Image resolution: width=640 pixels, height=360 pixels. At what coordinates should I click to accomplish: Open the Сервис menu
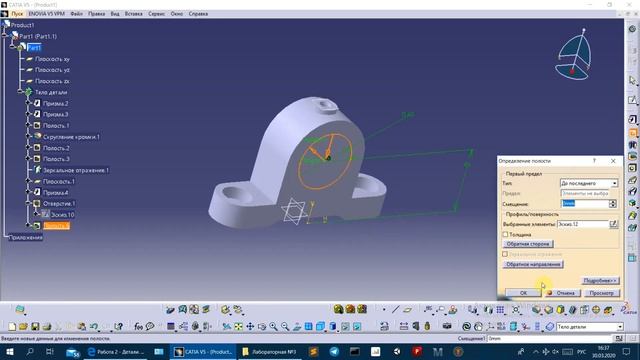tap(156, 13)
